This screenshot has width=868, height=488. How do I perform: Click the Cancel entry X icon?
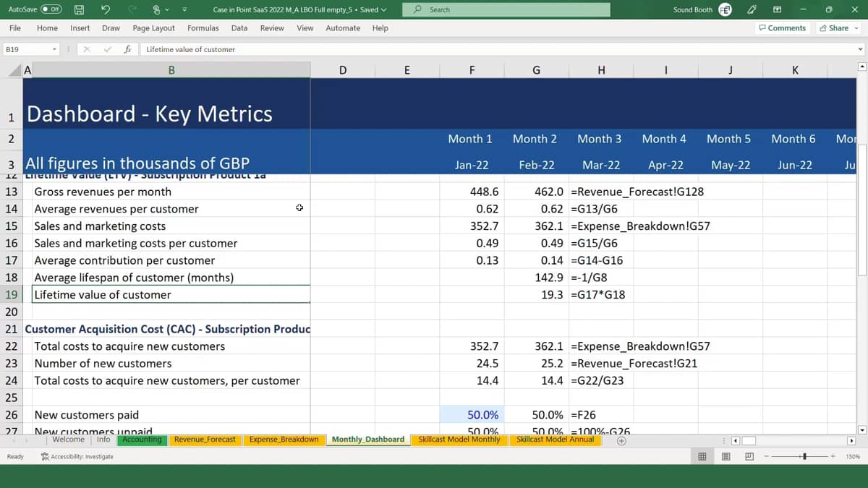pos(87,49)
